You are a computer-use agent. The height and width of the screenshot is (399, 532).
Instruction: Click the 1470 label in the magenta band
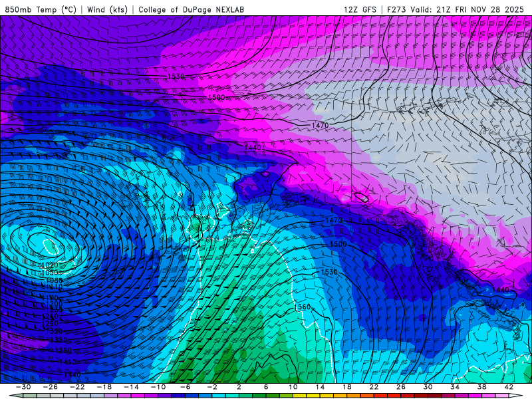(x=320, y=126)
